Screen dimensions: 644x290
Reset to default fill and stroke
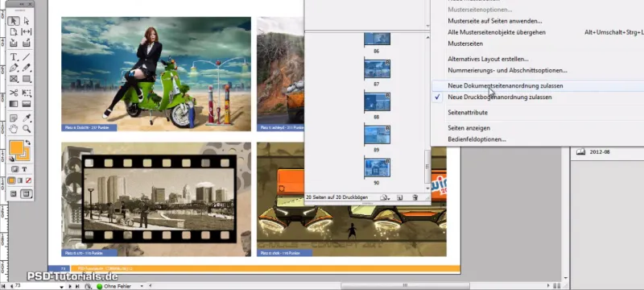point(11,159)
